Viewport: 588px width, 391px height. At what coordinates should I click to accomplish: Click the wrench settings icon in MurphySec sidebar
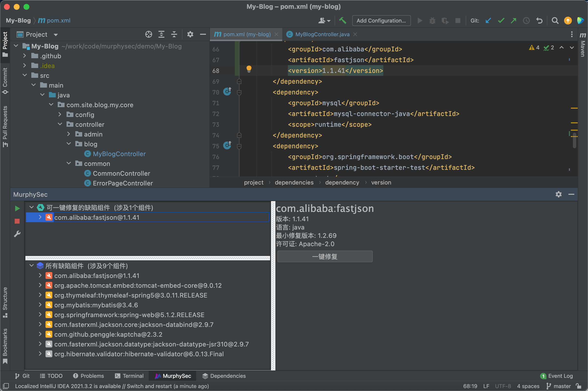pos(17,234)
